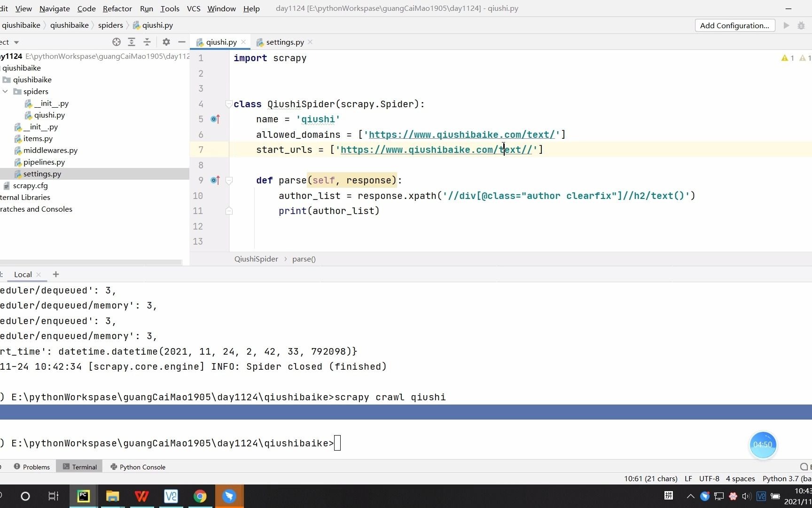The height and width of the screenshot is (508, 812).
Task: Open File Explorer from the taskbar
Action: [x=113, y=496]
